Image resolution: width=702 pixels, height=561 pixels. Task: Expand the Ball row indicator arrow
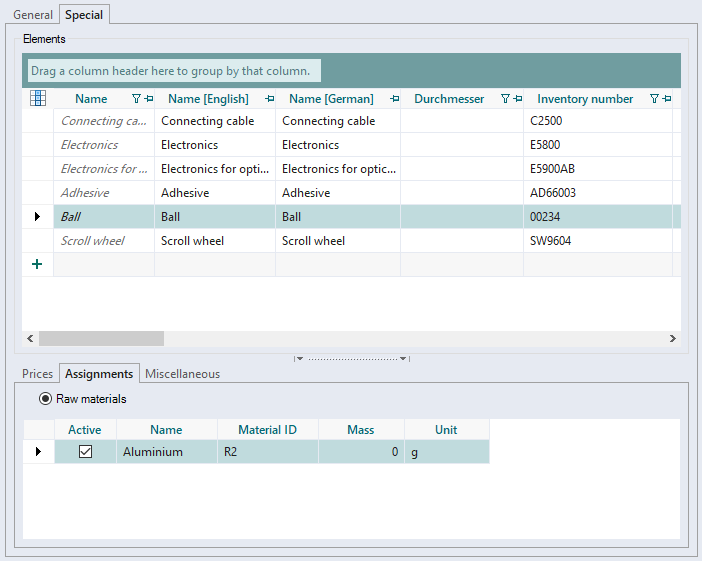(x=38, y=217)
